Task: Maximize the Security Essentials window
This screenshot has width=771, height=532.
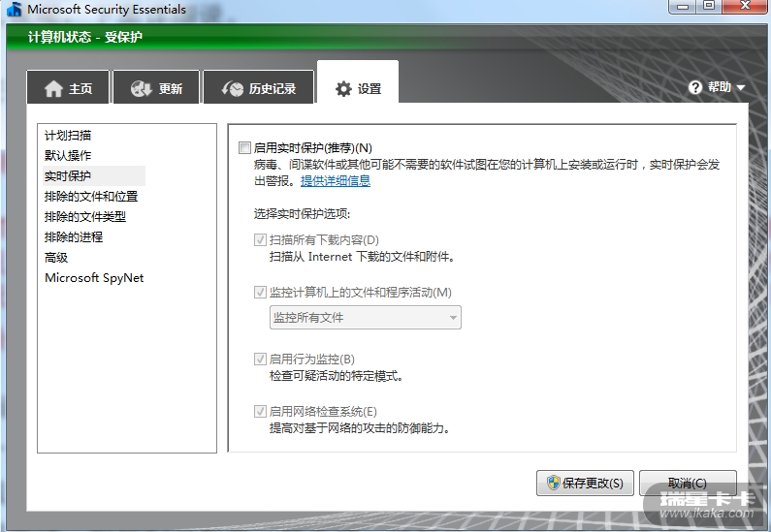Action: 709,7
